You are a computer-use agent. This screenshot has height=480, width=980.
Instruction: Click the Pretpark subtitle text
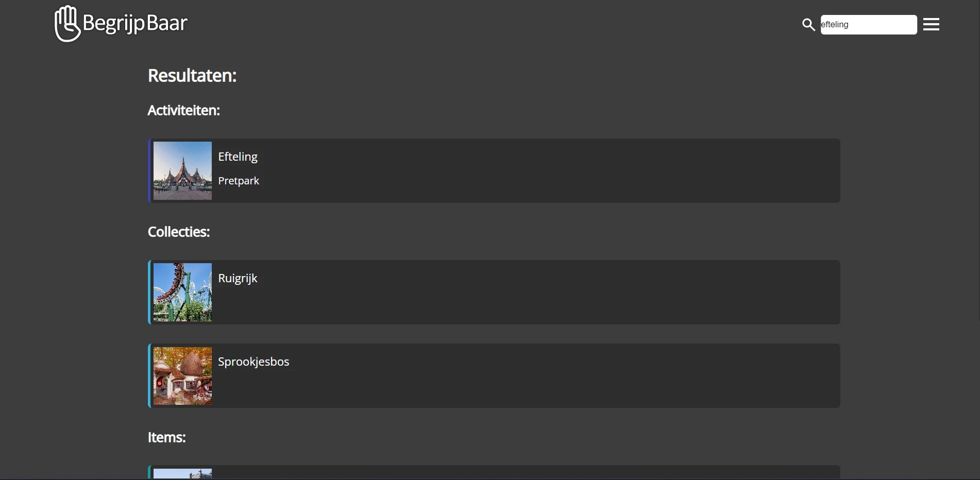238,181
